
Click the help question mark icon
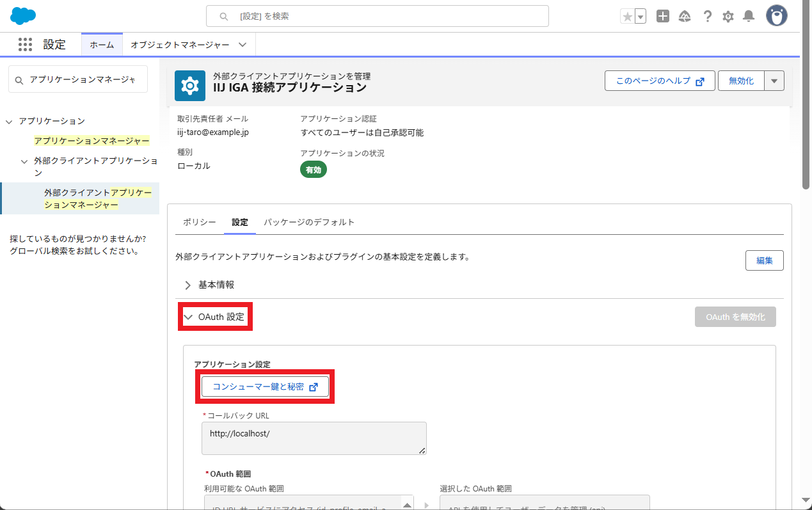(x=707, y=17)
